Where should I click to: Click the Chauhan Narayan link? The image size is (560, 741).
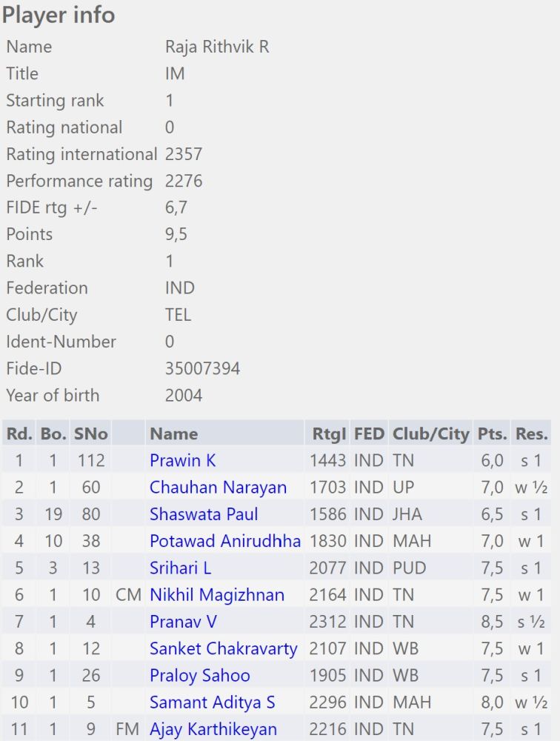218,488
